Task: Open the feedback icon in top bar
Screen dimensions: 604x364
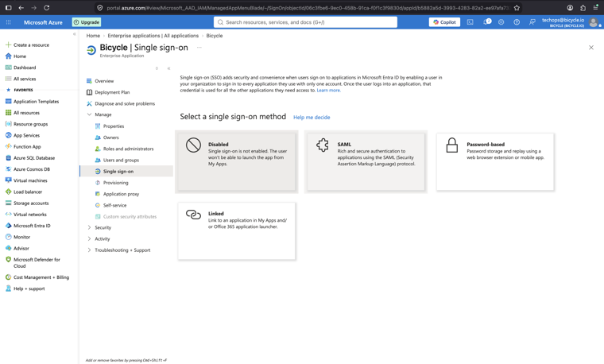Action: tap(532, 22)
